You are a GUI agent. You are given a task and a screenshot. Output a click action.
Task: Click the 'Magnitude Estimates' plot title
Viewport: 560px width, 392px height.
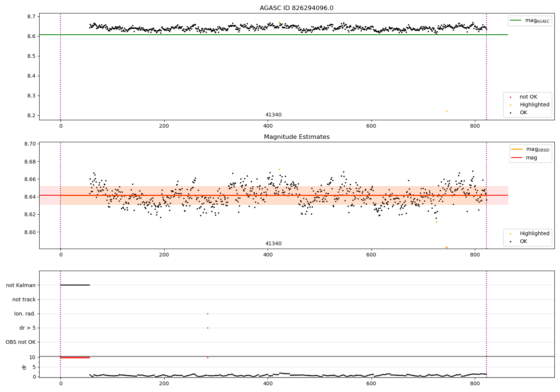[x=297, y=137]
